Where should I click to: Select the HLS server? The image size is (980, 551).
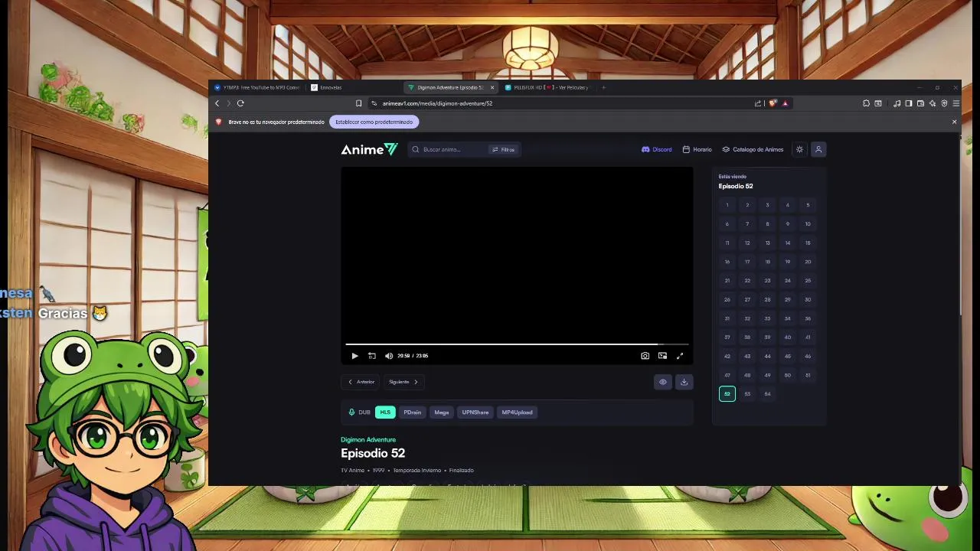point(385,412)
